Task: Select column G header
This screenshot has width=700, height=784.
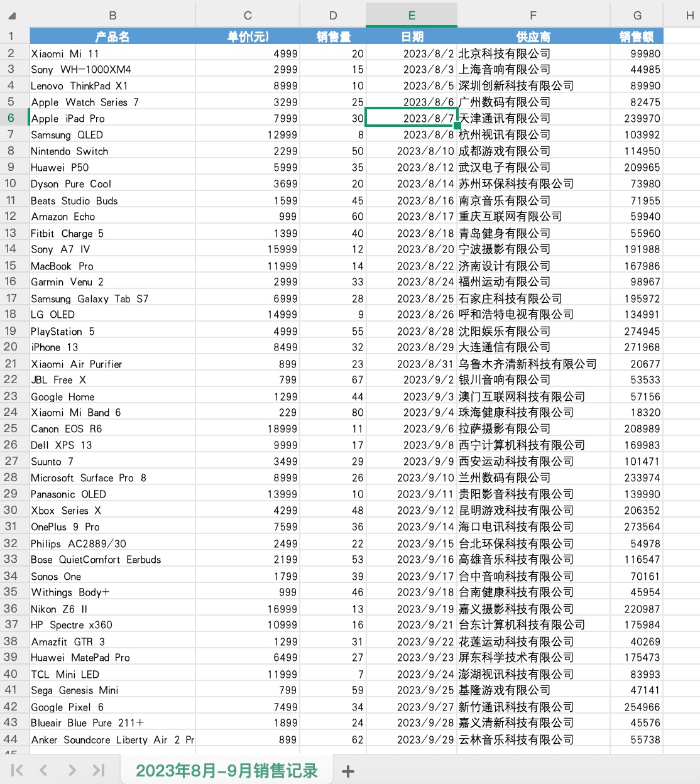Action: (637, 15)
